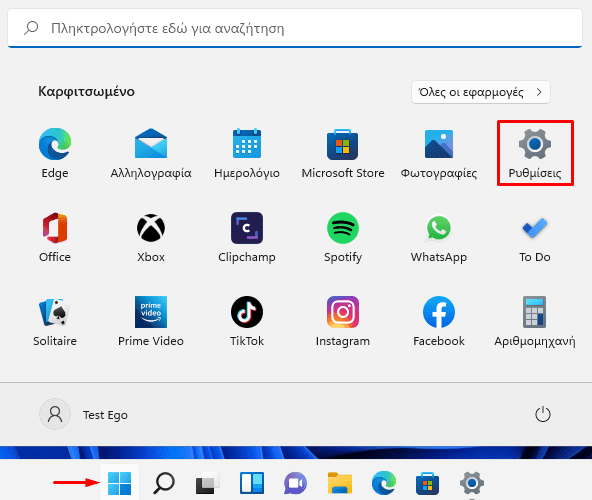Launch Facebook app
This screenshot has height=500, width=592.
pyautogui.click(x=439, y=321)
